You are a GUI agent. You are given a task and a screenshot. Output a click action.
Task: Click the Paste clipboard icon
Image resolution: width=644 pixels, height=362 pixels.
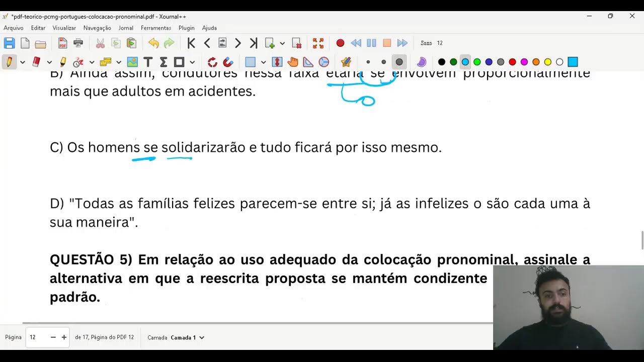point(131,43)
